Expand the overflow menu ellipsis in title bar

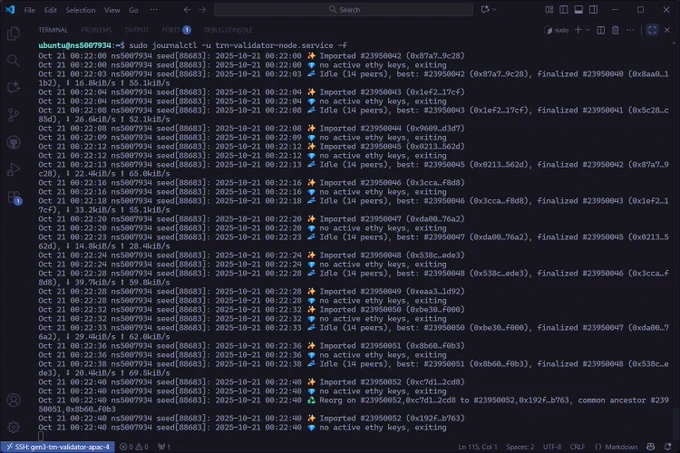[x=154, y=10]
